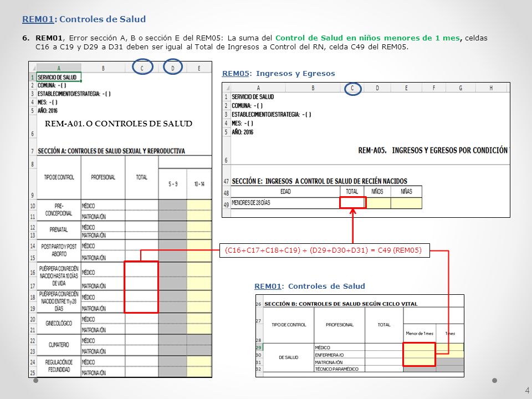
Task: Select cell A1 SERVICIO DE SALUD in REM-A01 sheet
Action: pyautogui.click(x=59, y=78)
